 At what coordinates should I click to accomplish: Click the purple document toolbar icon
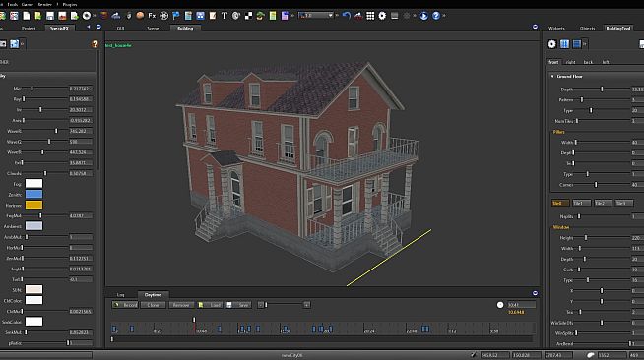285,16
